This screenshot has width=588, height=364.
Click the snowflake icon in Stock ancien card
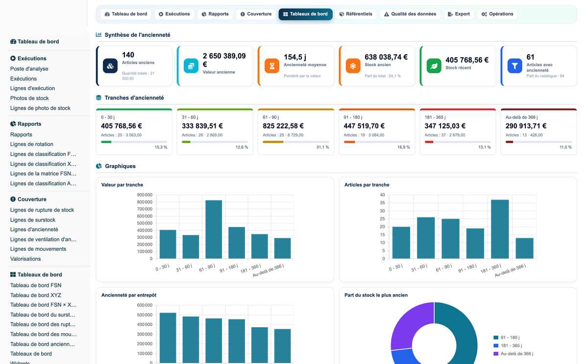pos(353,66)
